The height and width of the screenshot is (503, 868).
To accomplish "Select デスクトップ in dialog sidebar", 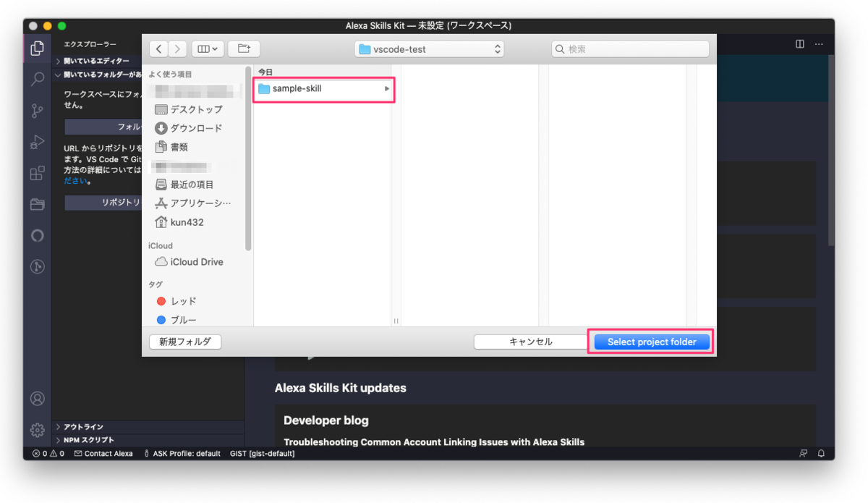I will pyautogui.click(x=189, y=109).
